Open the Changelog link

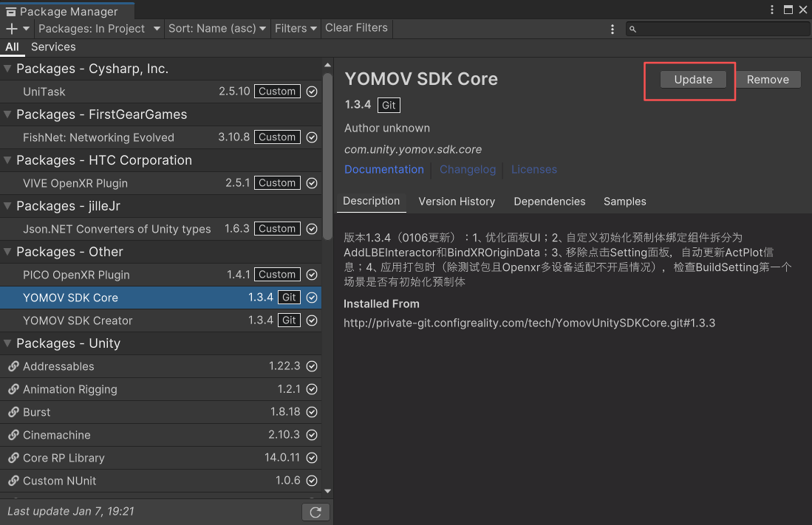[468, 169]
